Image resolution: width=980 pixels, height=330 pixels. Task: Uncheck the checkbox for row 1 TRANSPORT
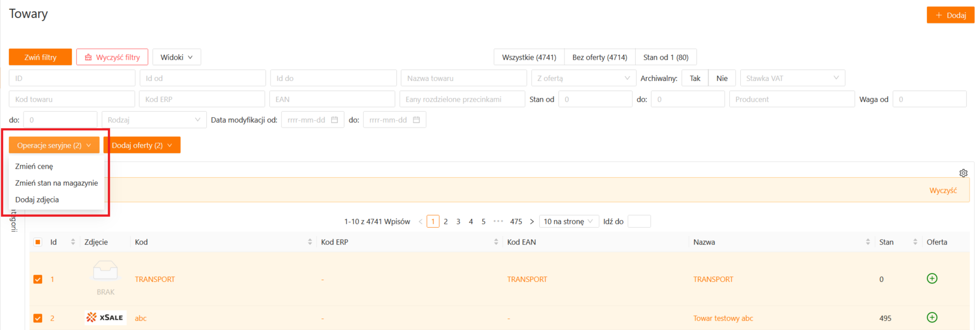tap(38, 279)
